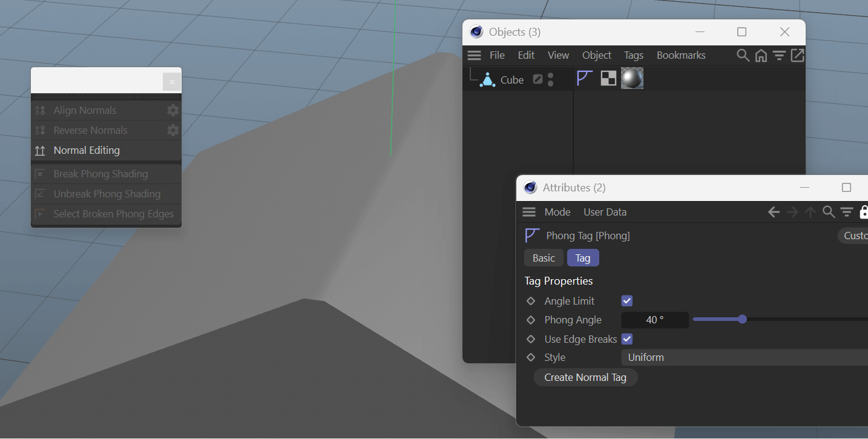Select the material sphere tag on Cube

tap(632, 78)
